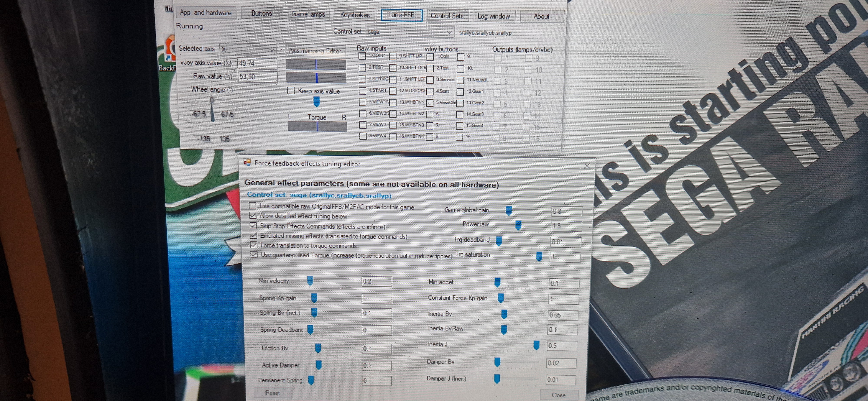This screenshot has width=868, height=401.
Task: Toggle vJoy button 11.Neutral checkbox
Action: point(460,80)
